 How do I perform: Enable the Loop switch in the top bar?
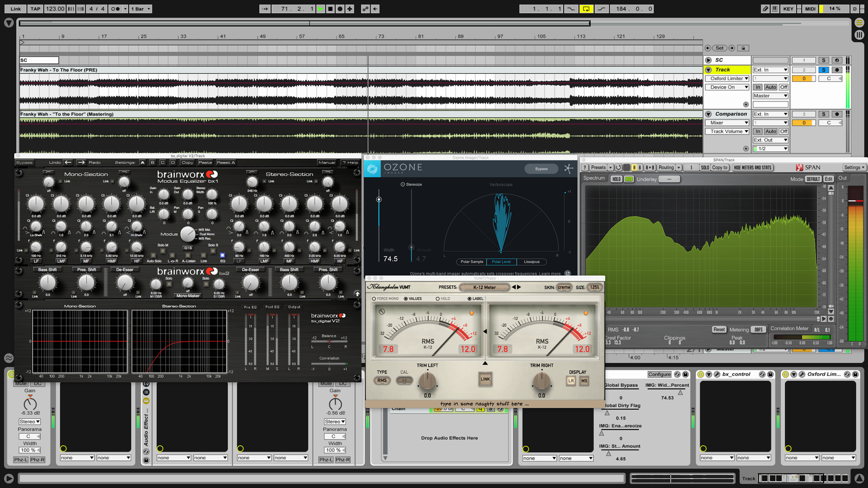(586, 9)
